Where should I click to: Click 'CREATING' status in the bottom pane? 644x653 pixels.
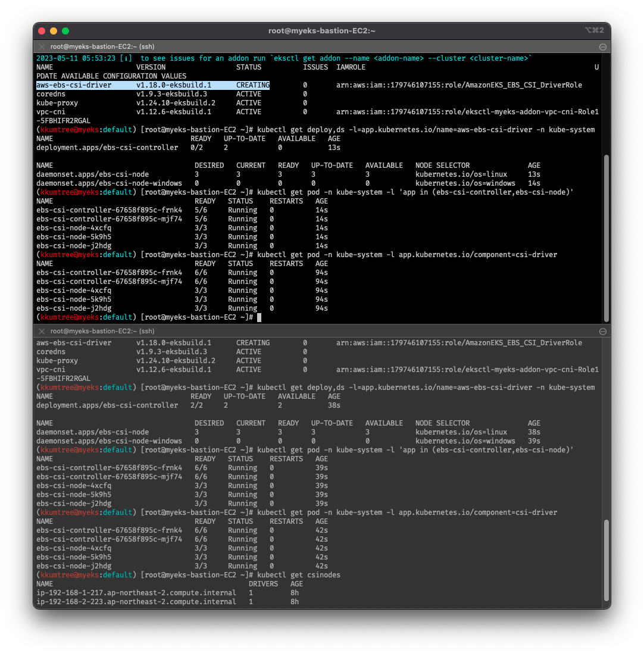coord(253,343)
